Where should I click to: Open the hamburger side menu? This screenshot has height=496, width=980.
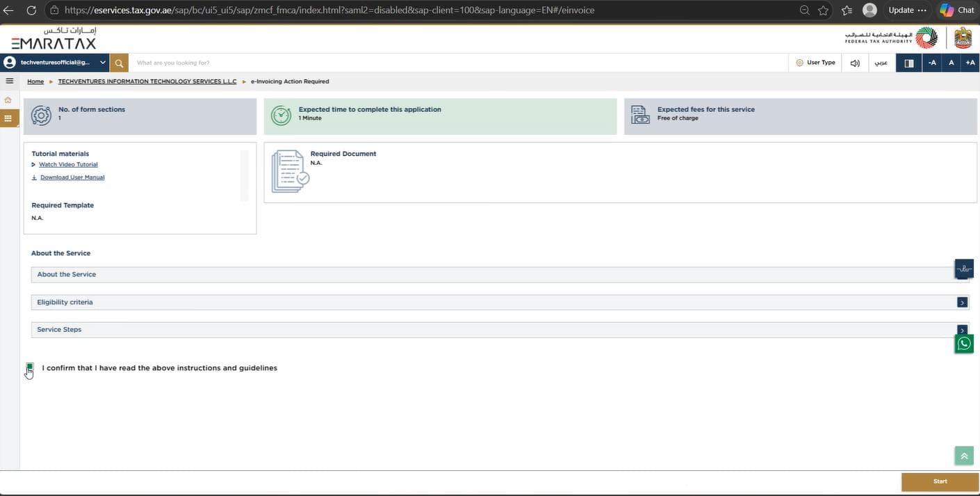(9, 81)
